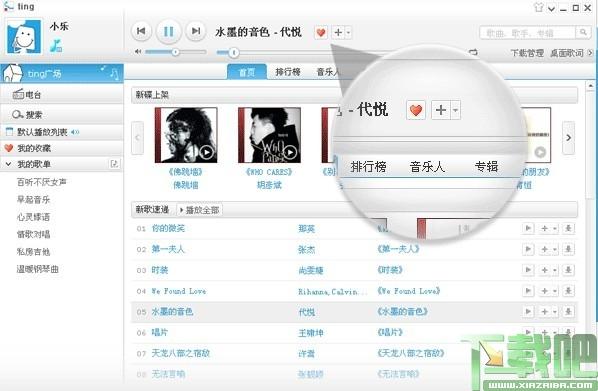Create new playlist icon beside 我的歌单

pyautogui.click(x=114, y=164)
